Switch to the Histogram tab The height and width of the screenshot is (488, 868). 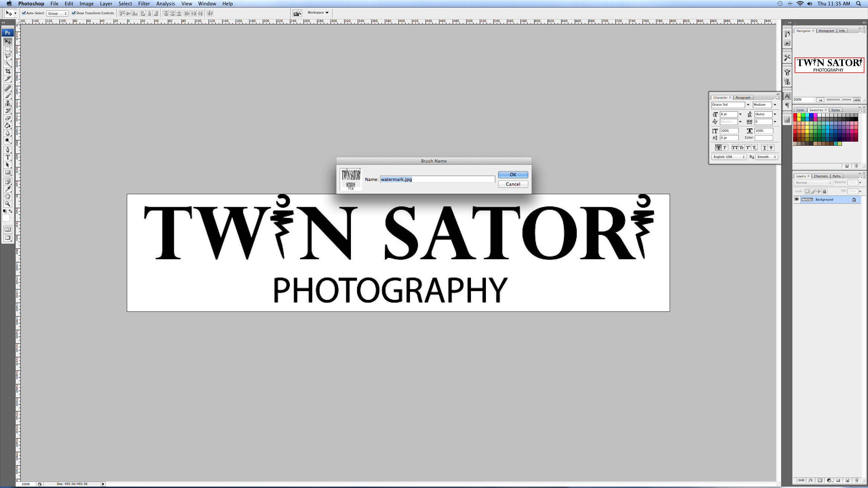[x=826, y=31]
